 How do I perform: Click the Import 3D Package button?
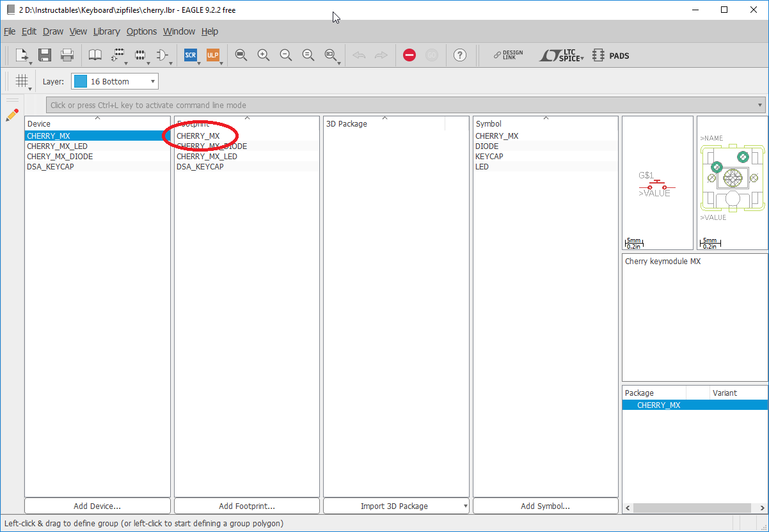394,506
